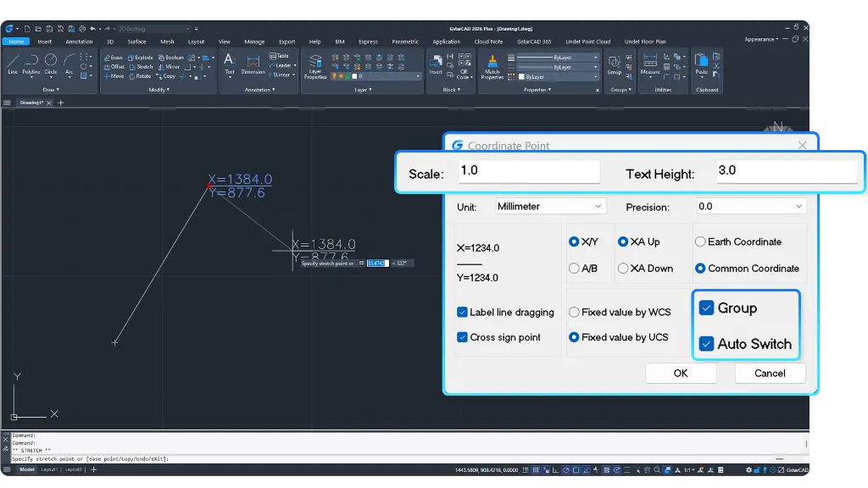868x488 pixels.
Task: Switch to the Annotation ribbon tab
Action: tap(79, 42)
